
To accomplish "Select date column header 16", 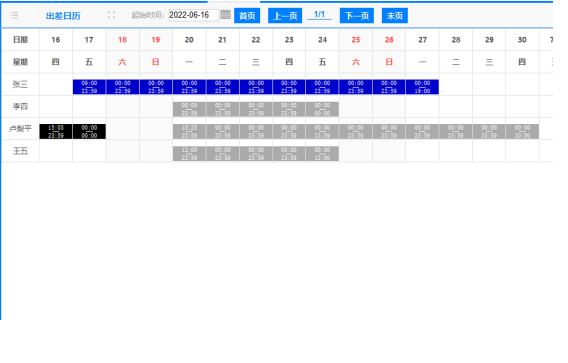I will pos(55,40).
